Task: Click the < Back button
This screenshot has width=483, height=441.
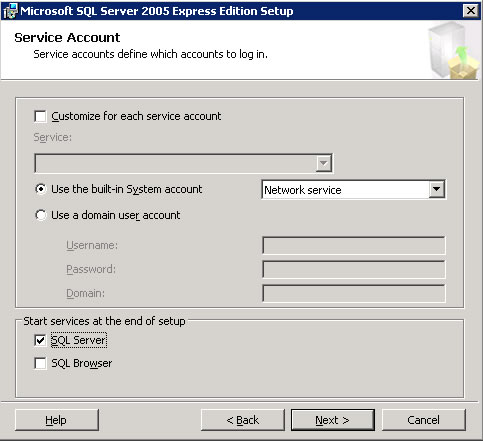Action: click(243, 420)
